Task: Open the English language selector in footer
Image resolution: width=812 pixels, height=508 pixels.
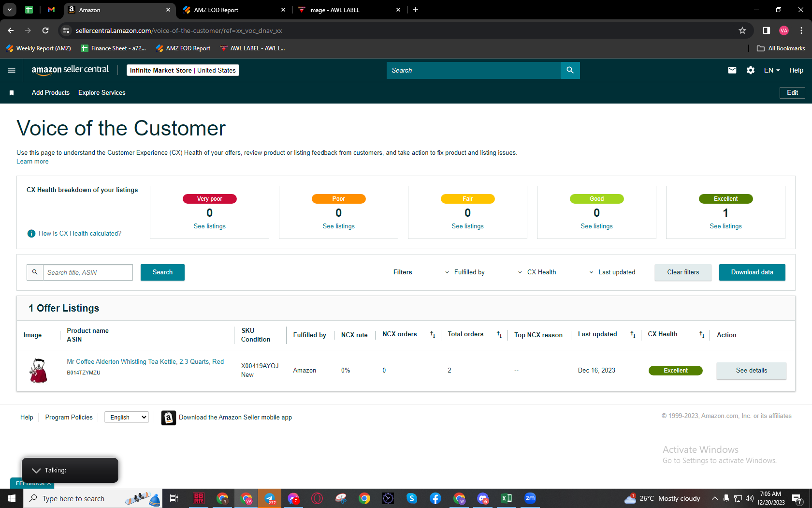Action: click(127, 417)
